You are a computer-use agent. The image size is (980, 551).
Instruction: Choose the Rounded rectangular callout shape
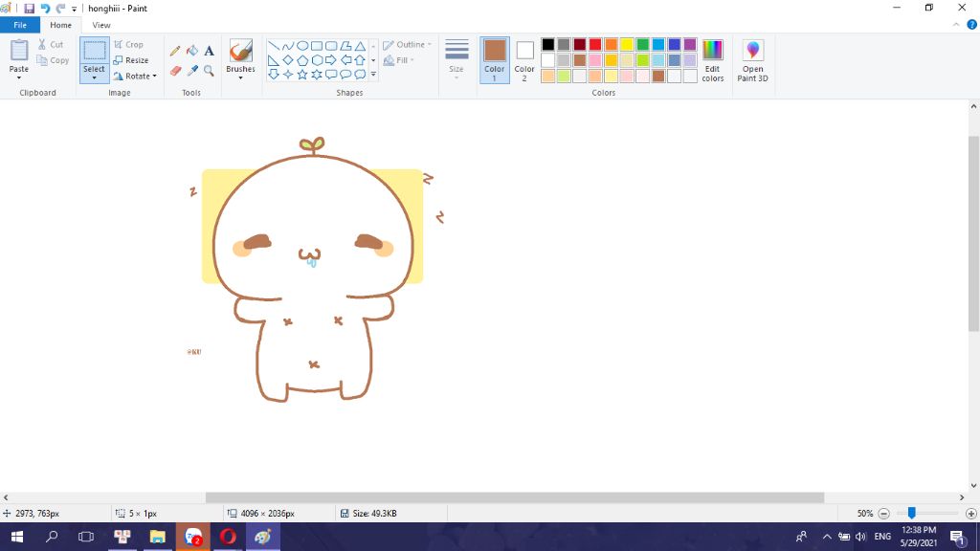pos(331,75)
